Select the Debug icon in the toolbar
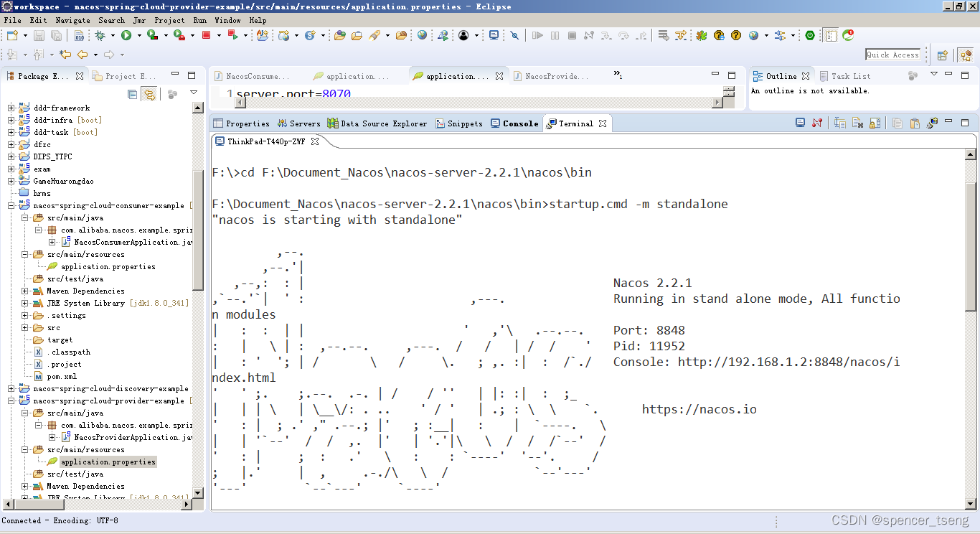980x534 pixels. point(100,34)
